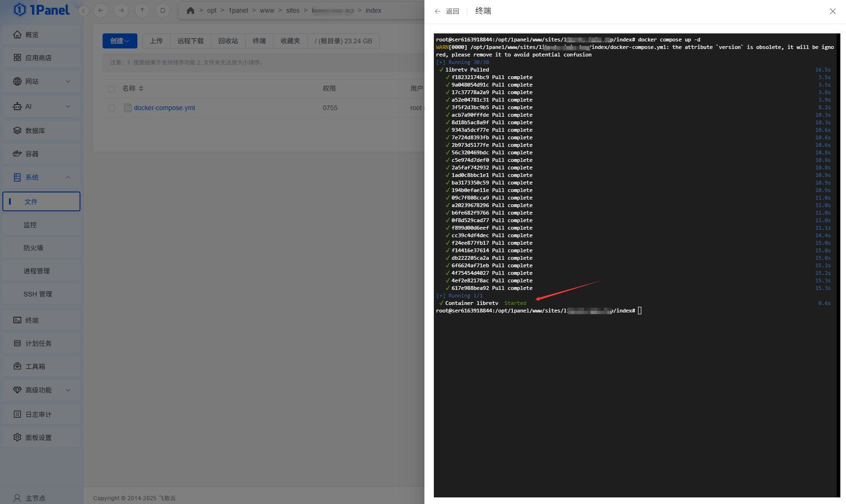Click 'index' in breadcrumb path
This screenshot has width=846, height=504.
click(374, 10)
